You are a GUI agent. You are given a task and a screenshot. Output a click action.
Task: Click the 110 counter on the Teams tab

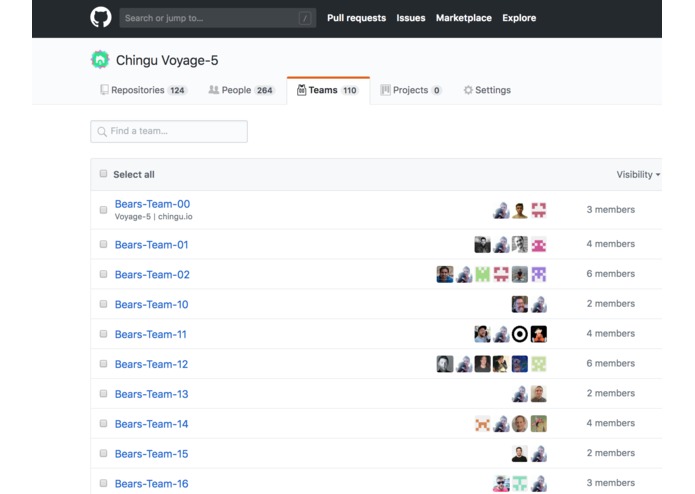click(350, 90)
